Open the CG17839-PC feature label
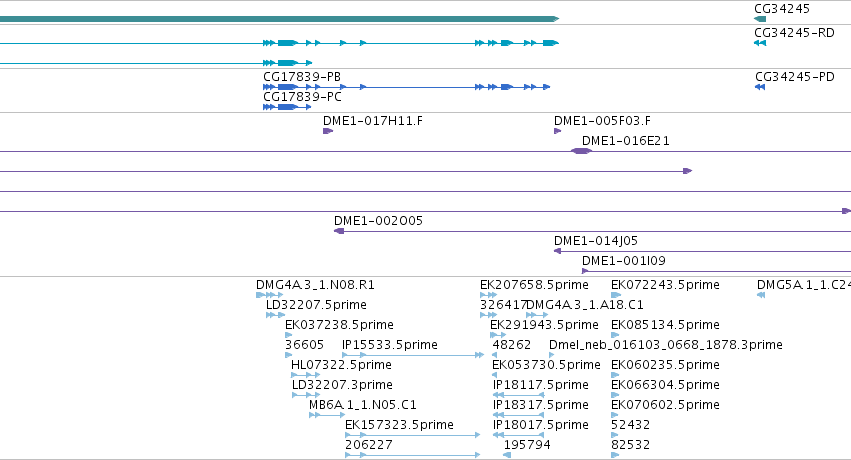Screen dimensions: 851x460 point(302,97)
